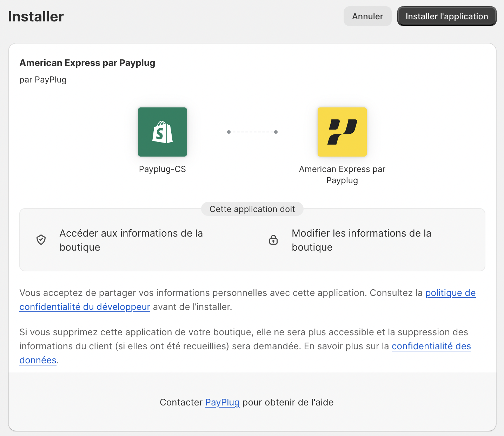Image resolution: width=504 pixels, height=436 pixels.
Task: Click the Installer l'application button
Action: pos(447,16)
